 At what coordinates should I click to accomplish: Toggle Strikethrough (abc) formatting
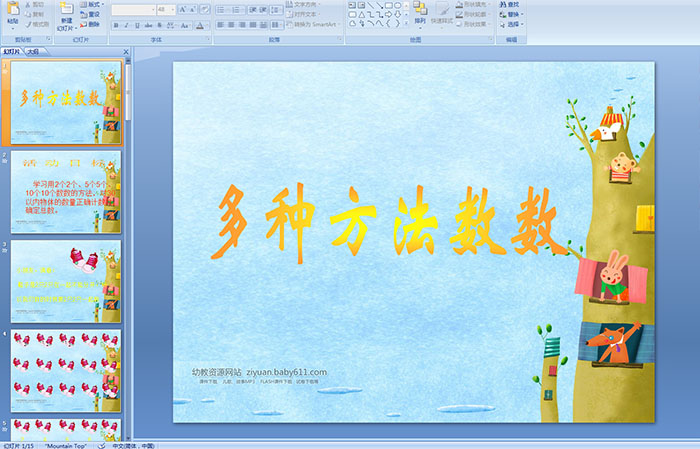[x=148, y=25]
